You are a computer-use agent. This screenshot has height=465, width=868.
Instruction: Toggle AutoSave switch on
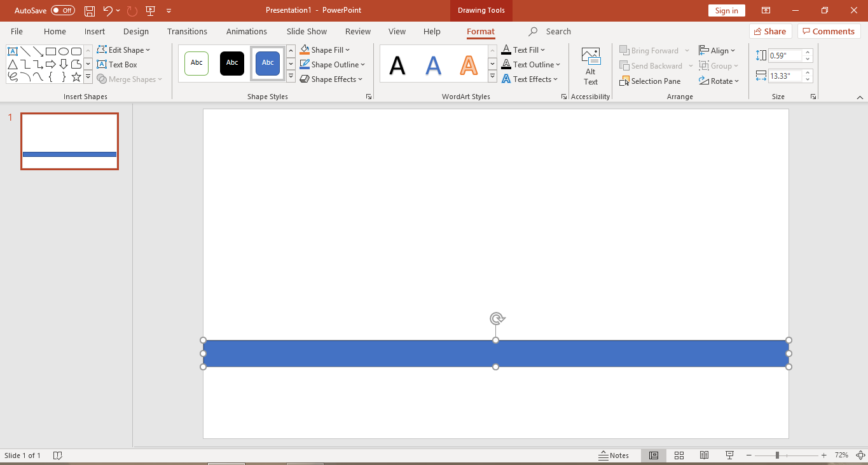62,11
